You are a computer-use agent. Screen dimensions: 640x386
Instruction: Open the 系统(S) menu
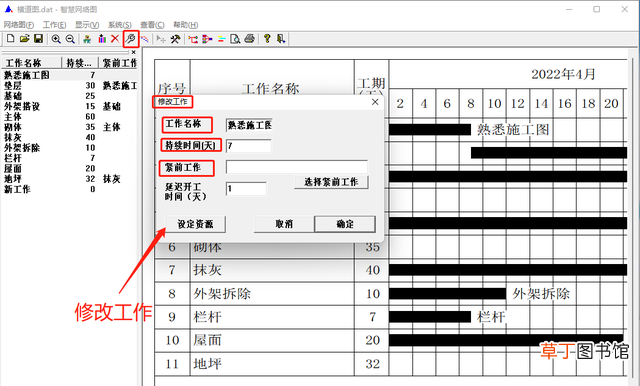(120, 25)
